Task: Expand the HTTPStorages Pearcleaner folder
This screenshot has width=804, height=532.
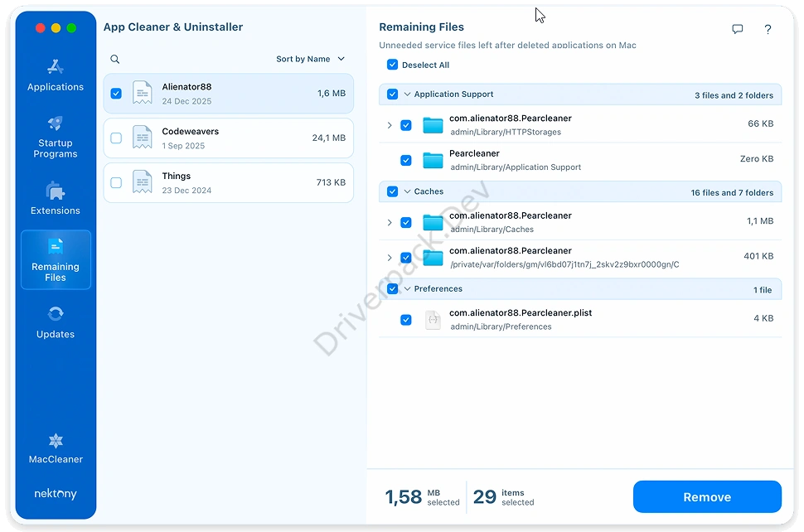Action: [x=390, y=125]
